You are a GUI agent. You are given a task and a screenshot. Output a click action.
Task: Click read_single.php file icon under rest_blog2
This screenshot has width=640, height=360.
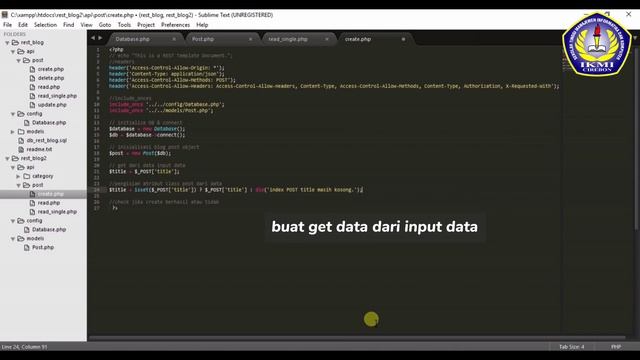click(x=32, y=212)
